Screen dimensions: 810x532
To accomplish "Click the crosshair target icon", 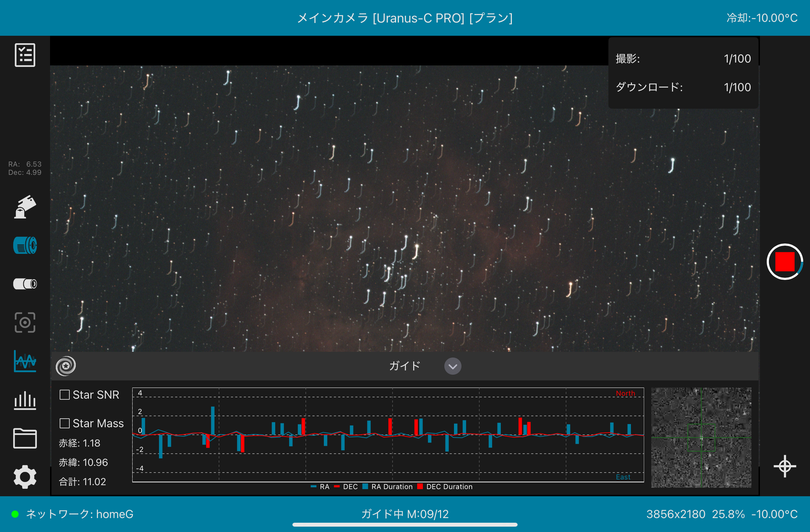I will (785, 466).
